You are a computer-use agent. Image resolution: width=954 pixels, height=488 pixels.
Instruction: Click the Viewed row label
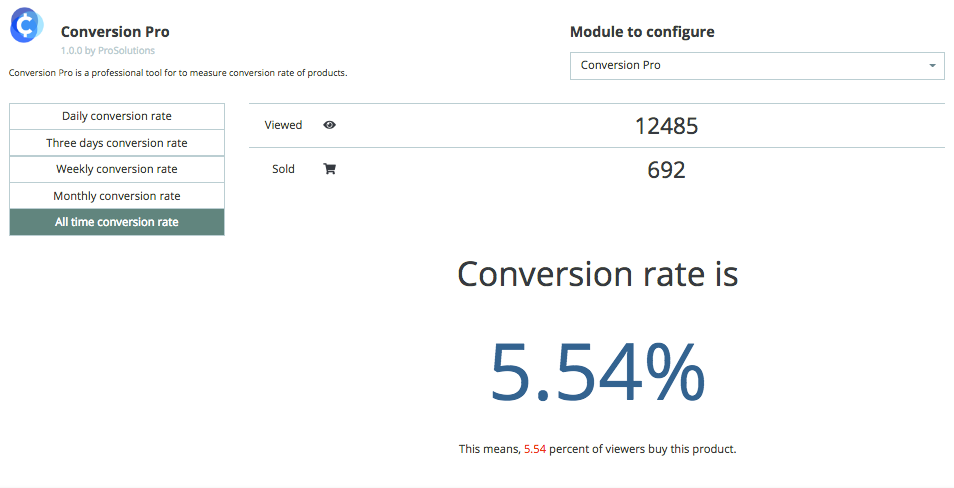click(x=283, y=126)
